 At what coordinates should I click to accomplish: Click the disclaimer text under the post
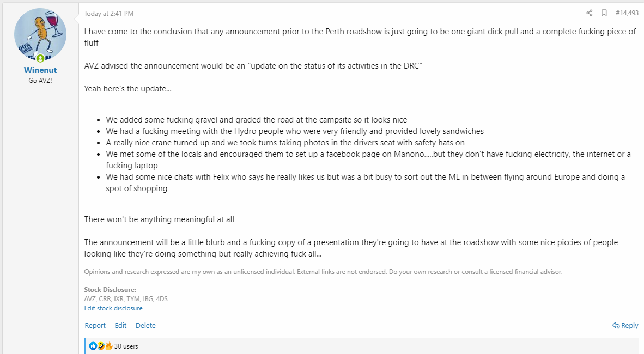[323, 272]
